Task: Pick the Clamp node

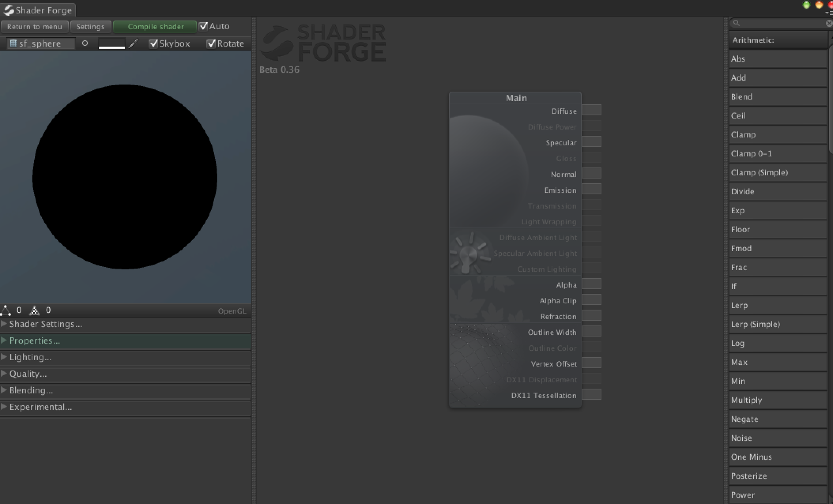Action: click(778, 135)
